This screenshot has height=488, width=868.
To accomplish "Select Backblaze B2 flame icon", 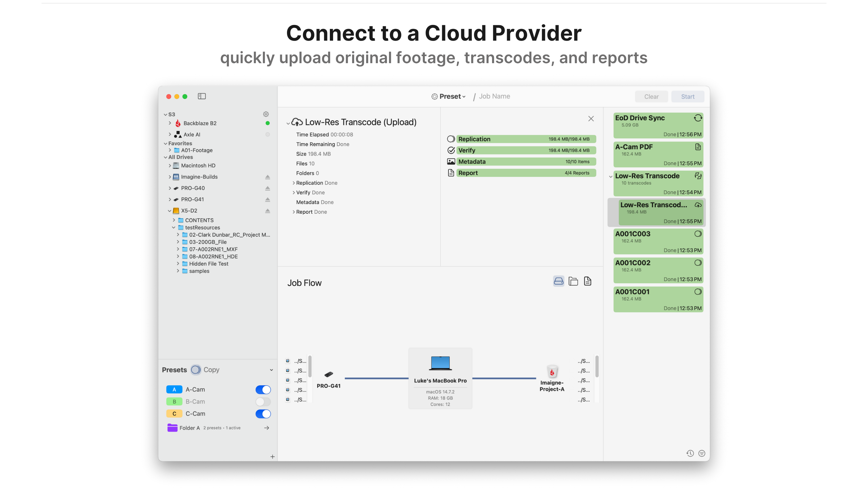I will 178,123.
